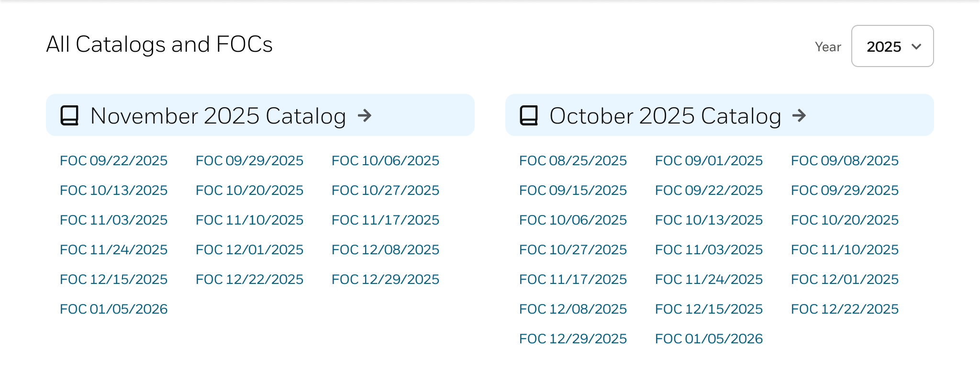
Task: Open FOC 09/22/2025 under November 2025 Catalog
Action: (114, 161)
